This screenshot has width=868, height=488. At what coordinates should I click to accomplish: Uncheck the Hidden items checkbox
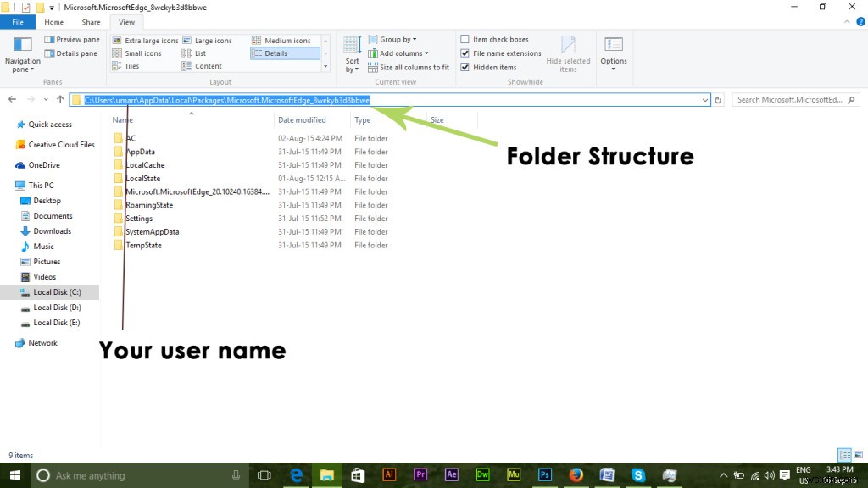[x=465, y=67]
